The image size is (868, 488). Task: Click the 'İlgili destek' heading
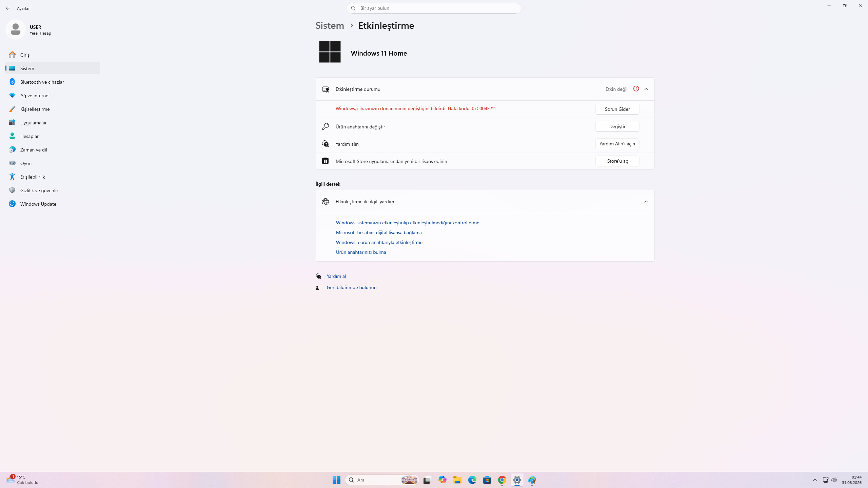[328, 184]
